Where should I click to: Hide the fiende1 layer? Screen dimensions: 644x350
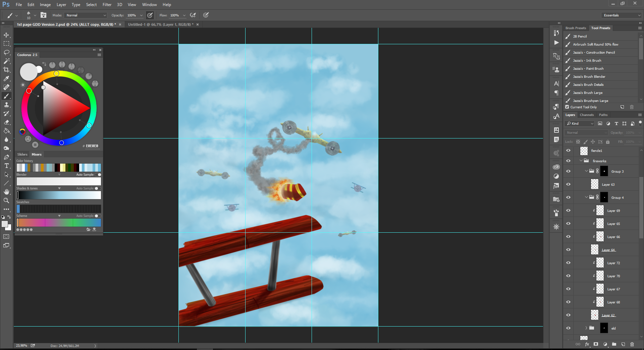(568, 151)
